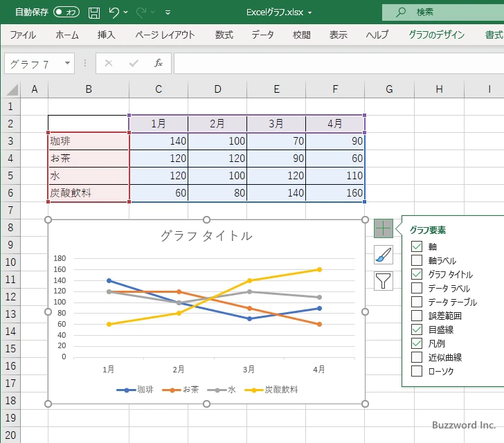Viewport: 504px width, 443px height.
Task: Click the 180 vertical axis label
Action: pos(60,258)
